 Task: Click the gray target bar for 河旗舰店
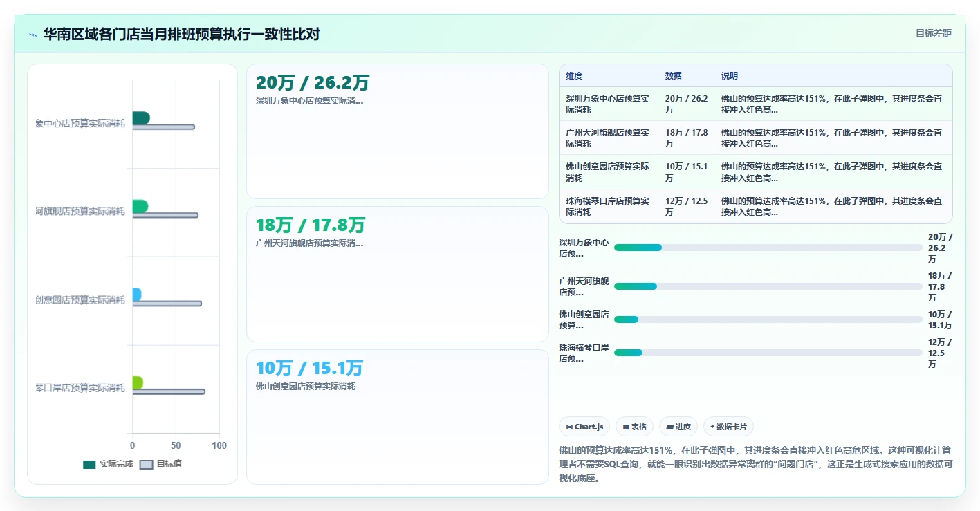pyautogui.click(x=165, y=215)
